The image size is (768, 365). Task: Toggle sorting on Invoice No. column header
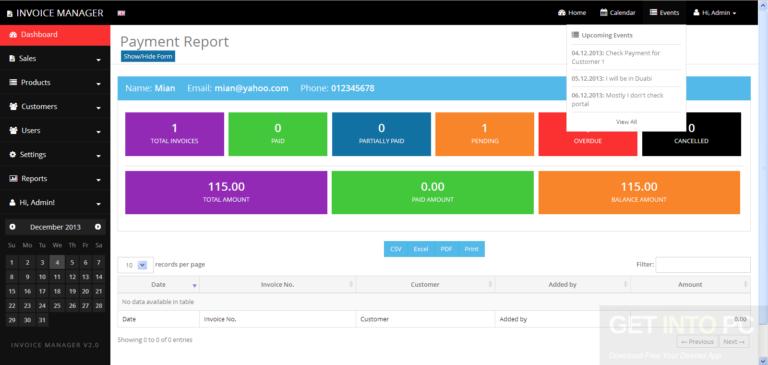[278, 285]
